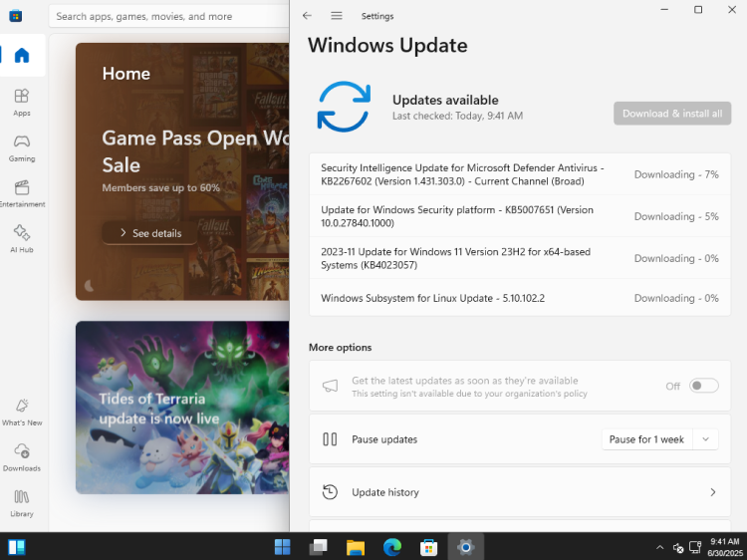Click the muted volume tray icon
Viewport: 747px width, 560px height.
(678, 548)
